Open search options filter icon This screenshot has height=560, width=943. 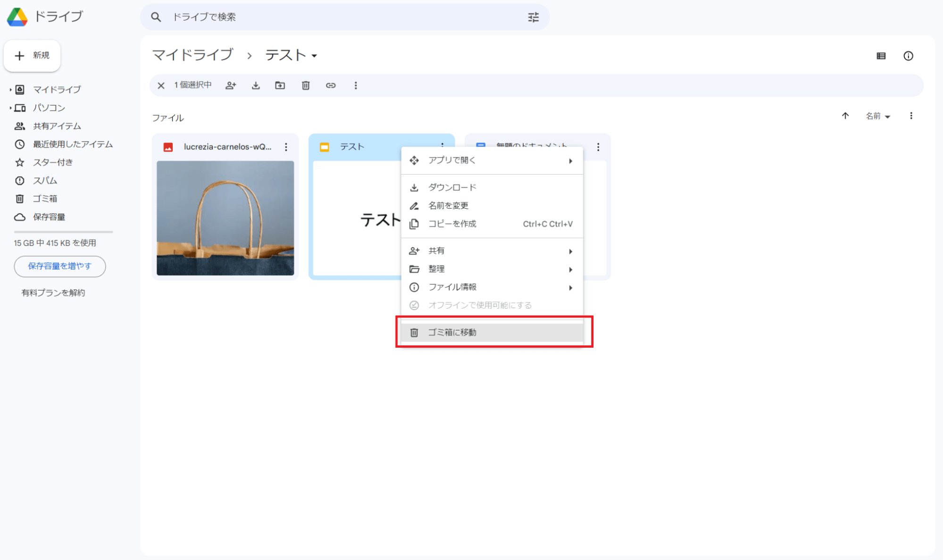(533, 17)
